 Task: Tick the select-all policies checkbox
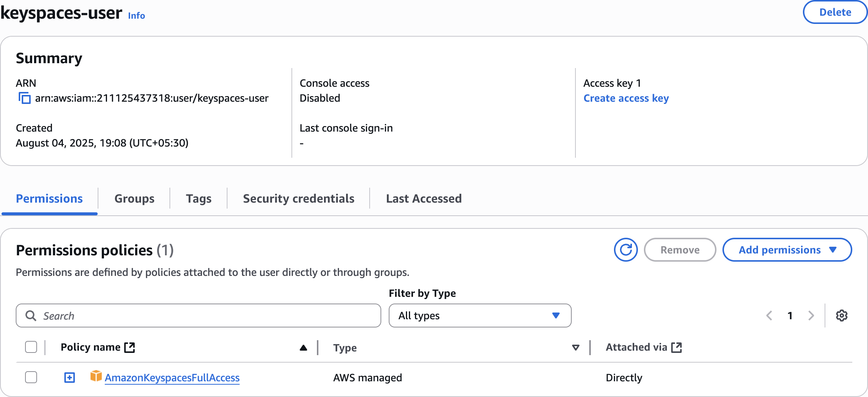[x=31, y=347]
